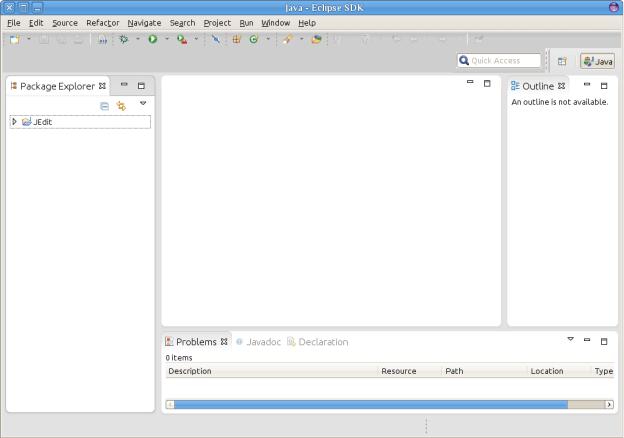Expand the JEdit project node
This screenshot has height=438, width=624.
[x=14, y=121]
